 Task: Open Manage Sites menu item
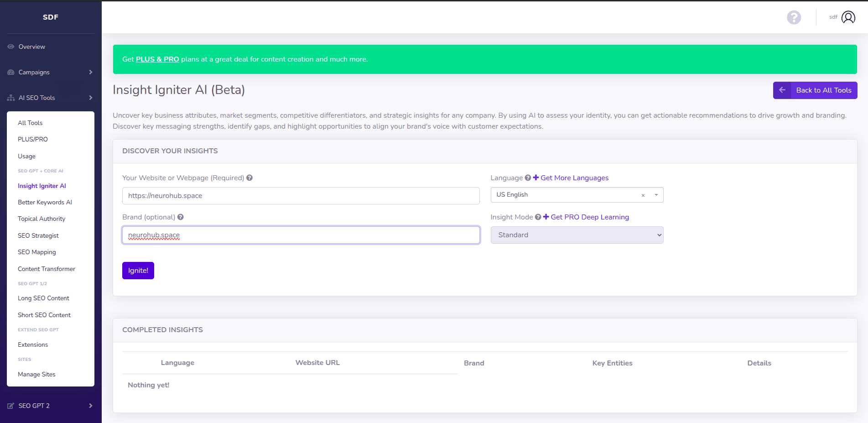click(x=36, y=374)
